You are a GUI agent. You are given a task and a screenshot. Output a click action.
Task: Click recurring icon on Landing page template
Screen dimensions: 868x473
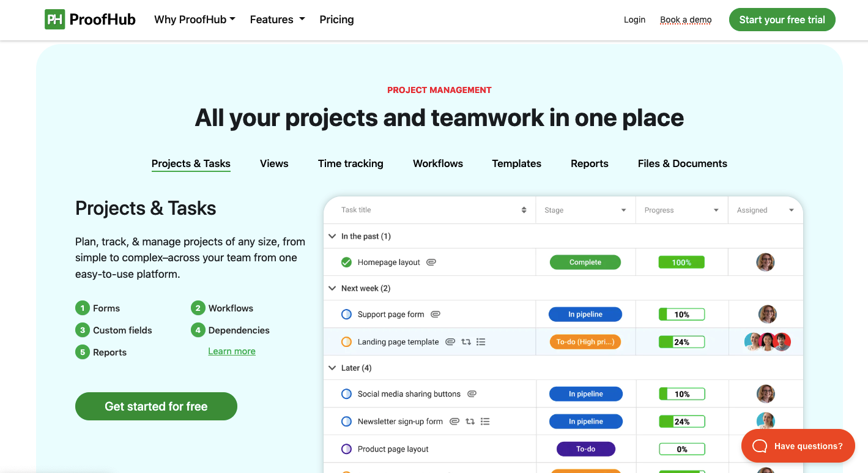pyautogui.click(x=466, y=342)
